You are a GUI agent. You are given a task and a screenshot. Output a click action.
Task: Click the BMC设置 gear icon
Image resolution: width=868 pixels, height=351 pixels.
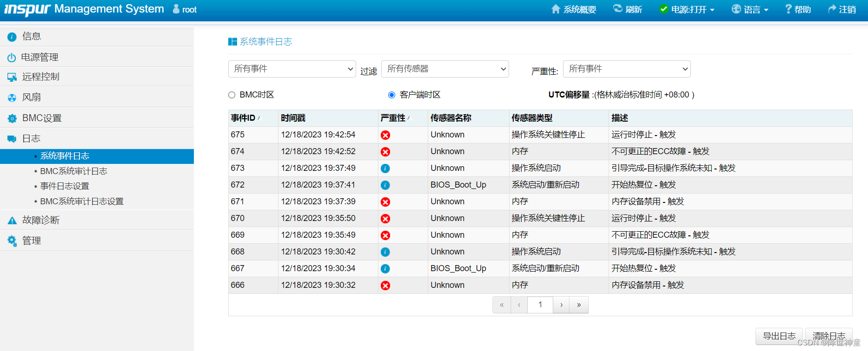[x=12, y=118]
